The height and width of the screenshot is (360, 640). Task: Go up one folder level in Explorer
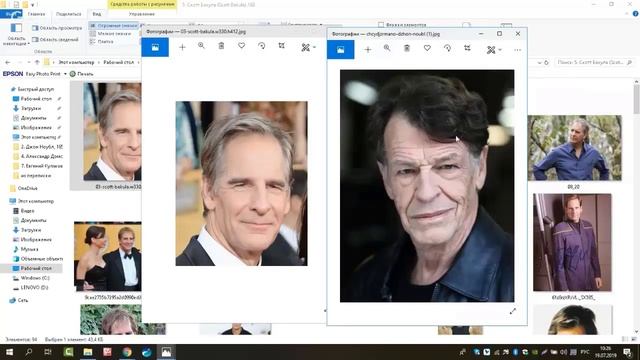[x=37, y=62]
